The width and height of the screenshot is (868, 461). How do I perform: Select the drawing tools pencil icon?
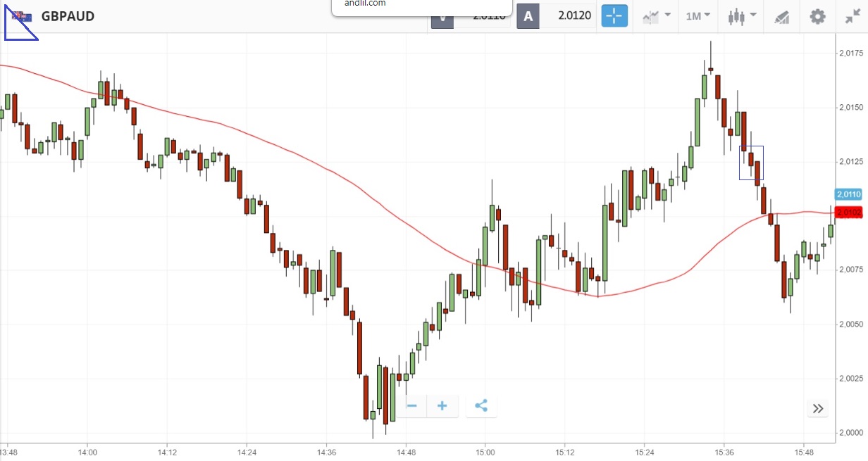tap(781, 16)
